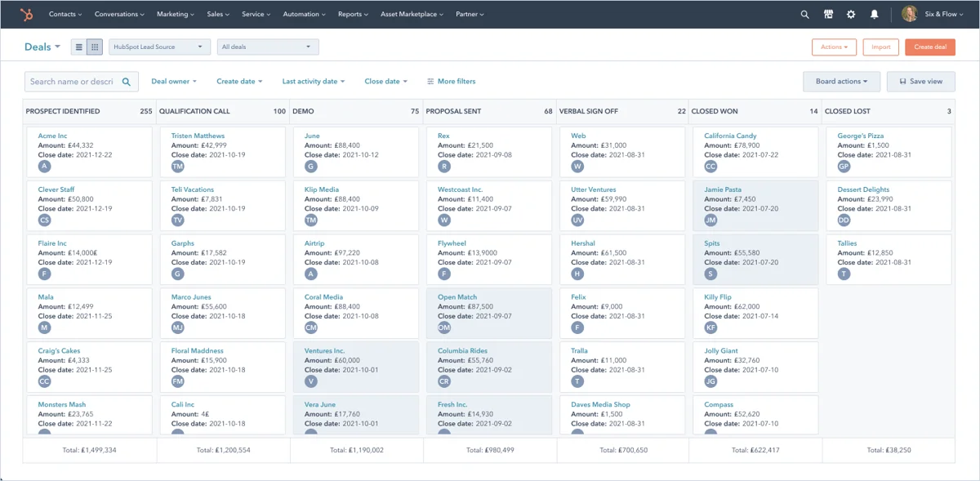Open the Marketing menu
This screenshot has width=980, height=481.
pyautogui.click(x=176, y=14)
